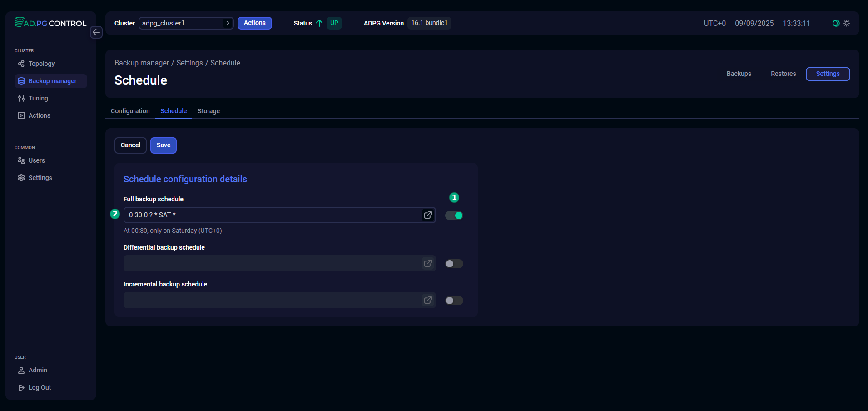Switch to the dark/contrast theme icon
This screenshot has height=411, width=868.
(x=836, y=23)
